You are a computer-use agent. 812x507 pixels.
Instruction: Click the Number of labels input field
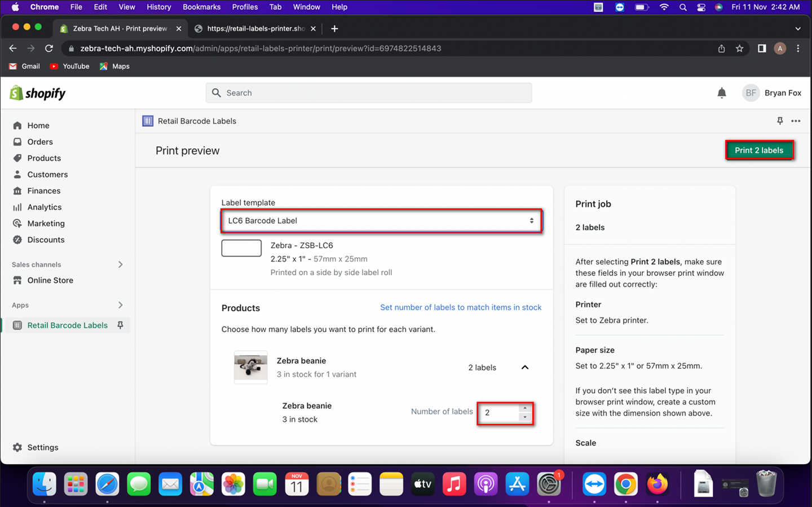[499, 413]
